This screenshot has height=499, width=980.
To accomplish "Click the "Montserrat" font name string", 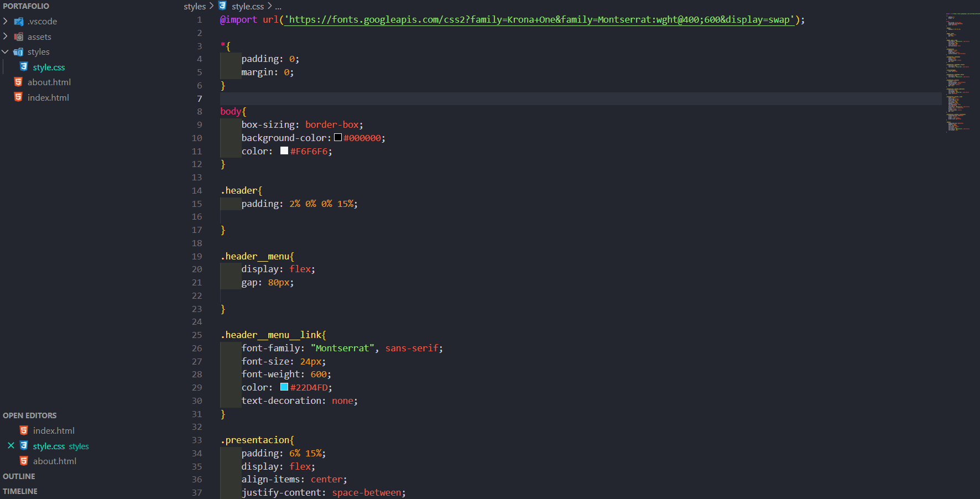I will (x=342, y=349).
